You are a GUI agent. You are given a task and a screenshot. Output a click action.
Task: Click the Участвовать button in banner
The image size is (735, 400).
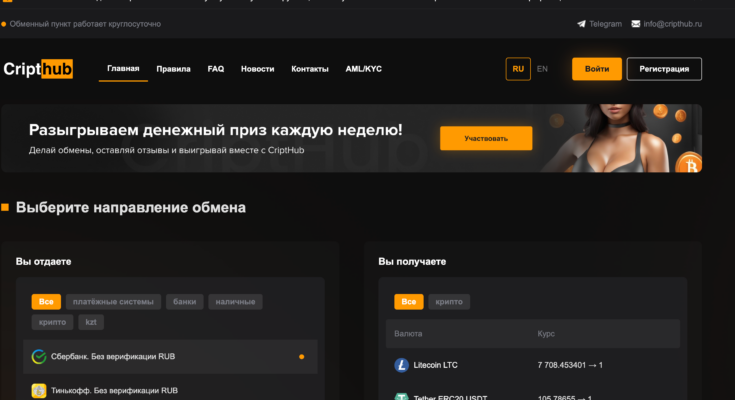tap(486, 138)
